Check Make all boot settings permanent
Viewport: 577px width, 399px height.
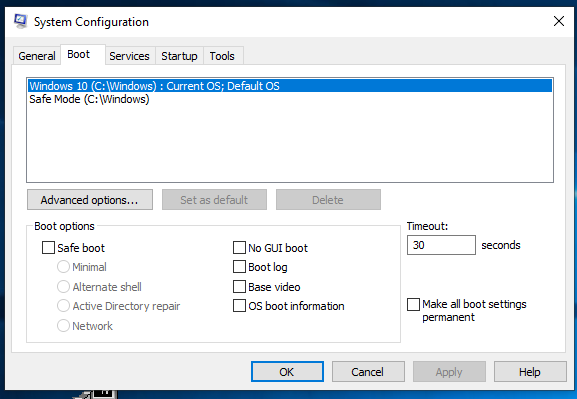pyautogui.click(x=413, y=305)
